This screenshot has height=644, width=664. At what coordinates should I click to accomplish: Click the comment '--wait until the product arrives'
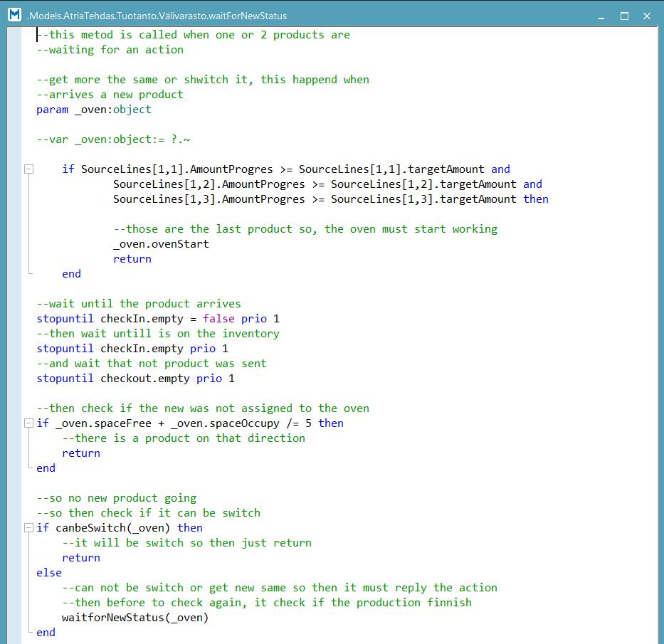(x=139, y=304)
